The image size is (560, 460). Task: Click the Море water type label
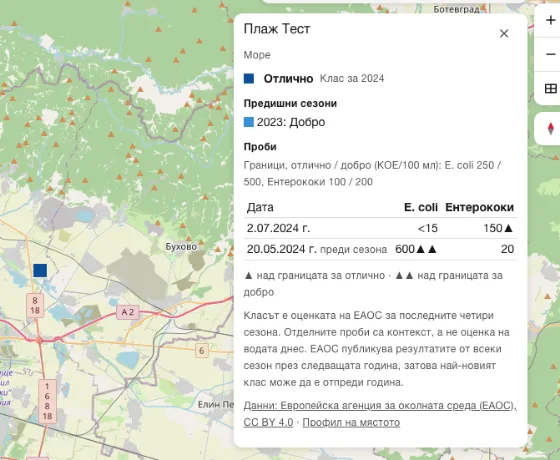tap(257, 55)
